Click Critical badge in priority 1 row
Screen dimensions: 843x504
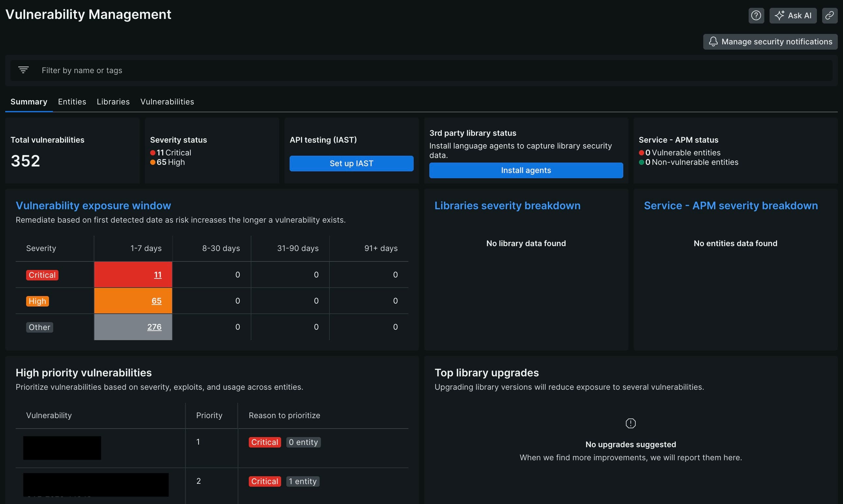click(x=264, y=442)
